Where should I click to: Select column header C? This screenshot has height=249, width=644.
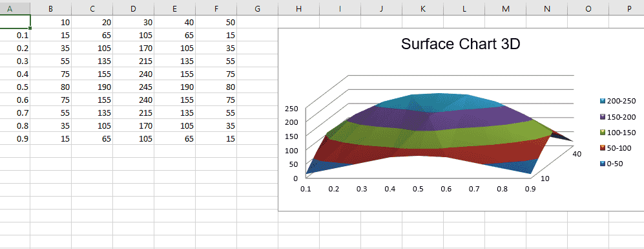pos(92,8)
